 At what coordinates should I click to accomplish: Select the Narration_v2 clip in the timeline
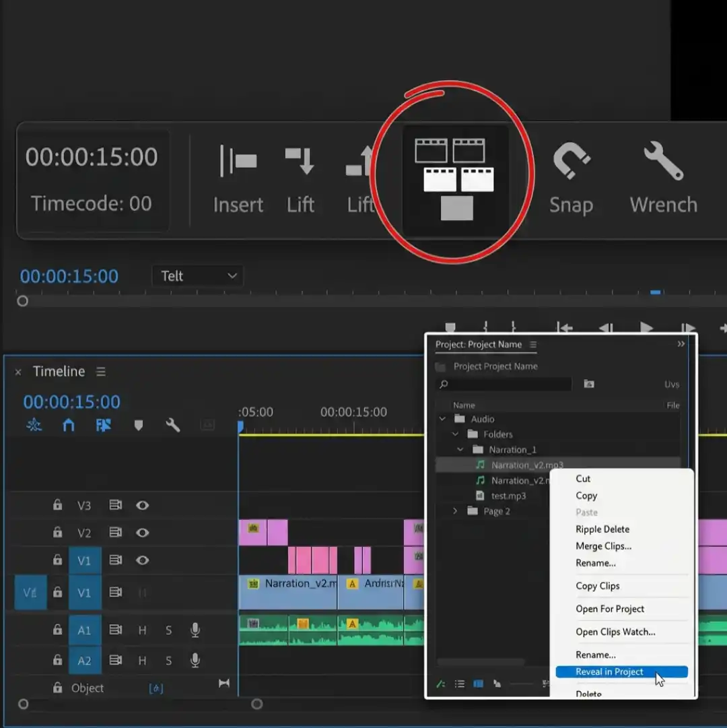point(288,592)
